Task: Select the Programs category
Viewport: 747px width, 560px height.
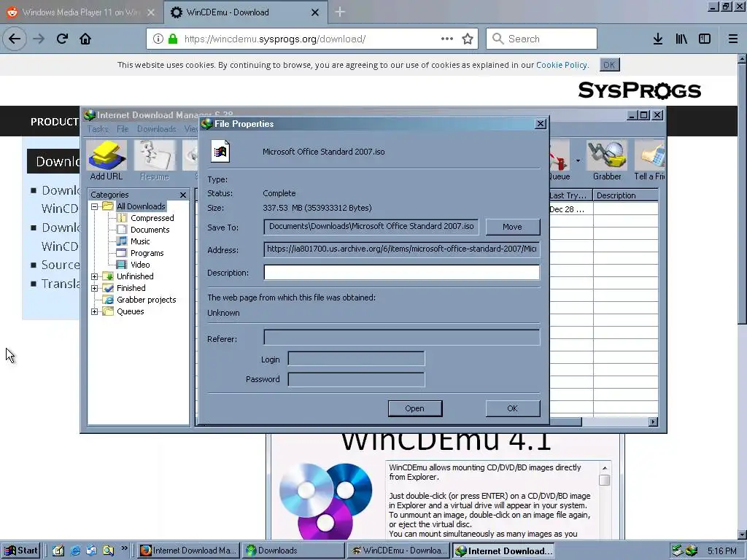Action: coord(147,253)
